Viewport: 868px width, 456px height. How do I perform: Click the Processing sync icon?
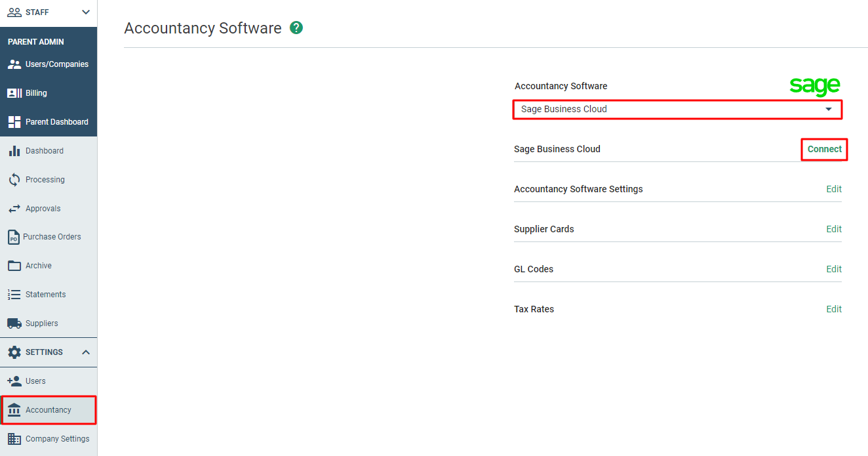tap(14, 180)
